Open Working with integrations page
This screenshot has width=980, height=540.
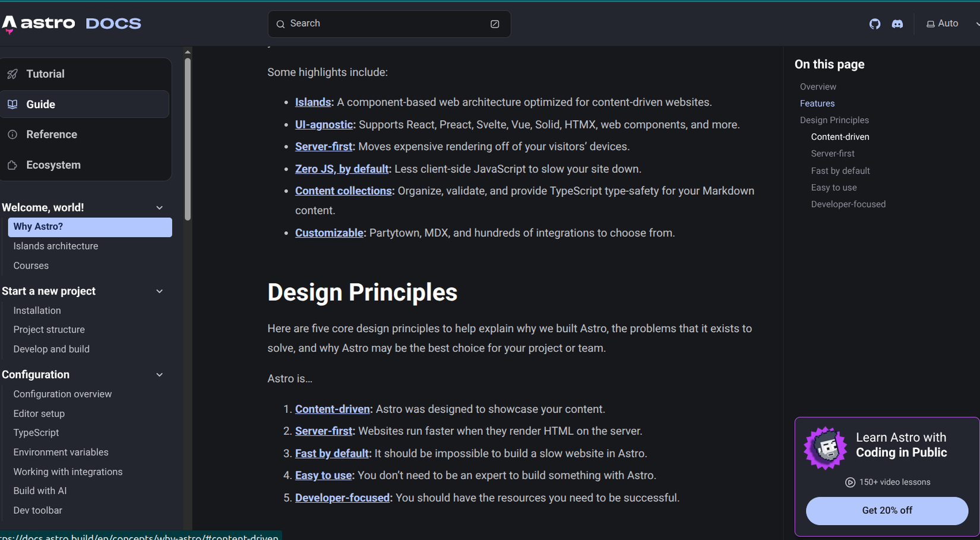pos(68,472)
